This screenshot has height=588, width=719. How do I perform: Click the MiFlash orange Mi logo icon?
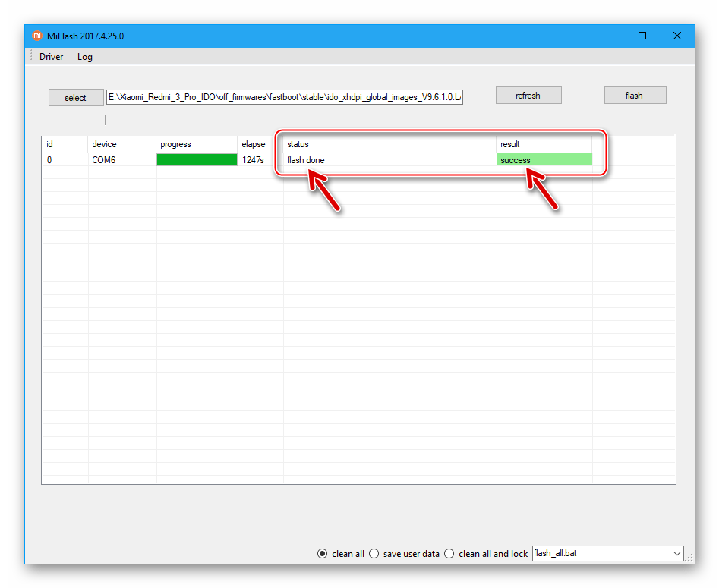36,36
